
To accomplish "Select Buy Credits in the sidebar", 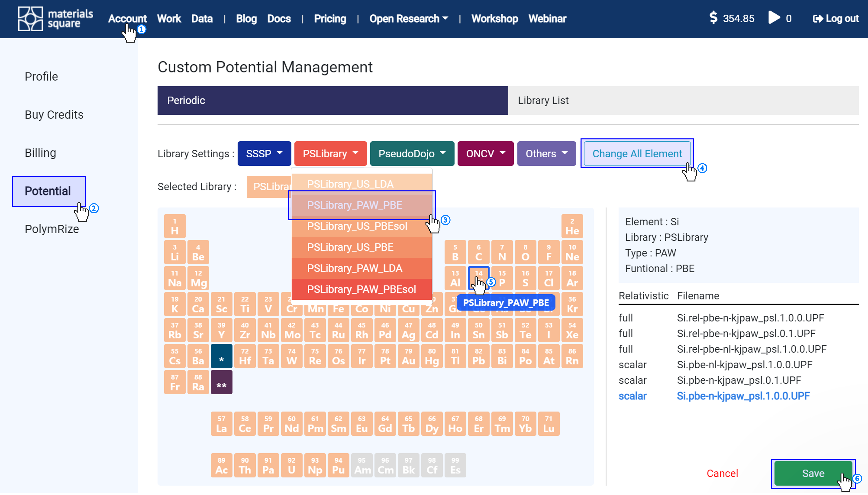I will 54,115.
